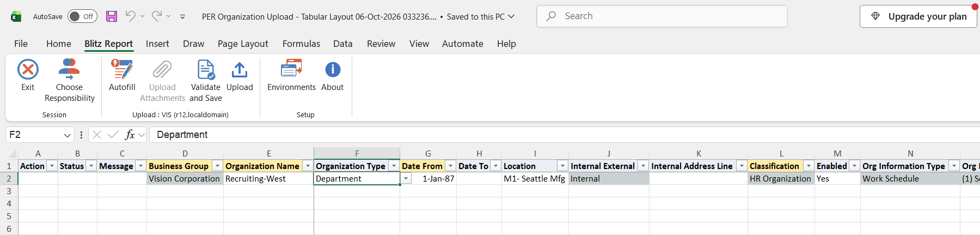Select the 1-Jan-87 date cell
The width and height of the screenshot is (980, 235).
(428, 179)
